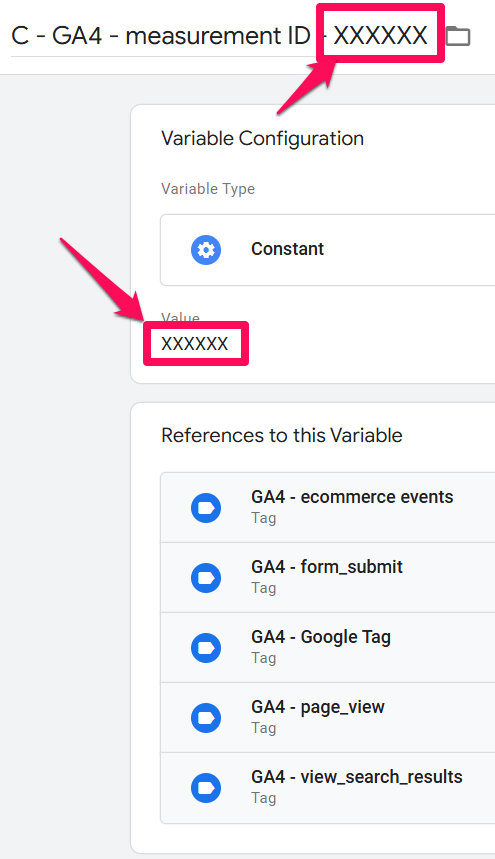Open the GA4 - view_search_results reference
This screenshot has width=495, height=859.
click(x=327, y=788)
